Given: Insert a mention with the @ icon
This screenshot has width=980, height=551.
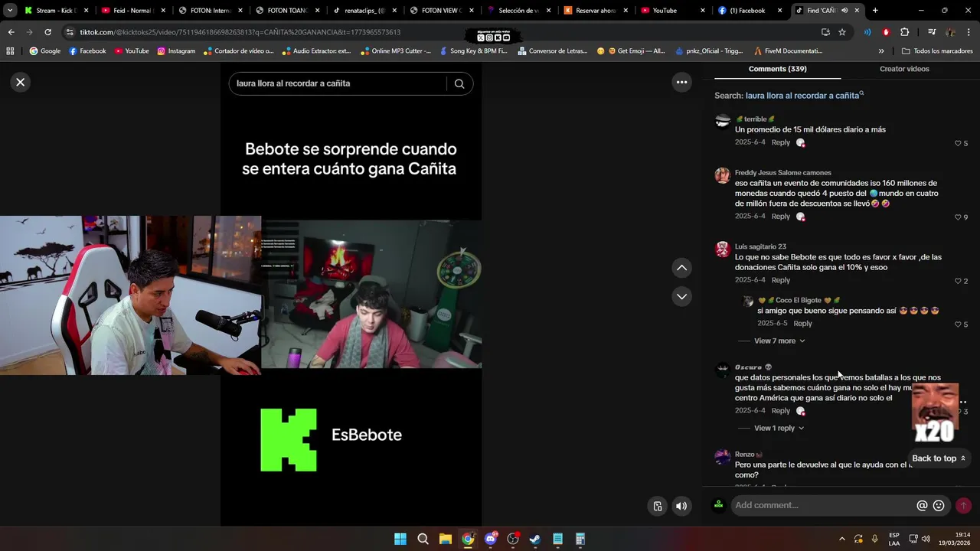Looking at the screenshot, I should pos(922,506).
